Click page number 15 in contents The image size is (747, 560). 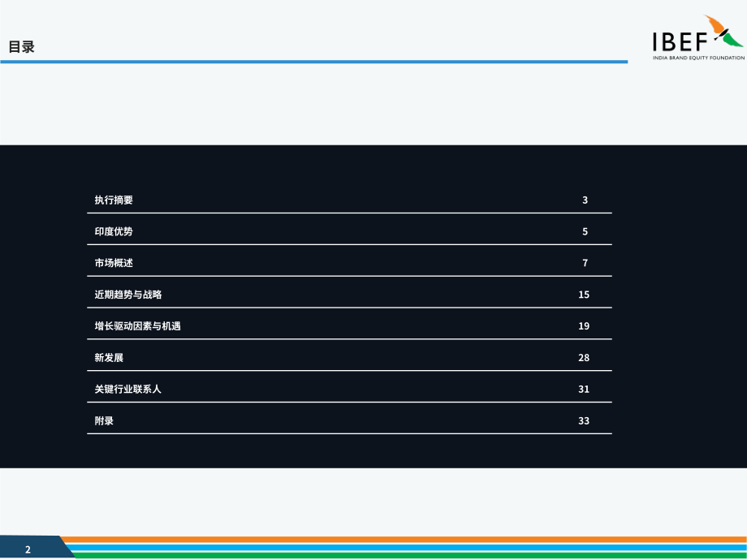(584, 295)
